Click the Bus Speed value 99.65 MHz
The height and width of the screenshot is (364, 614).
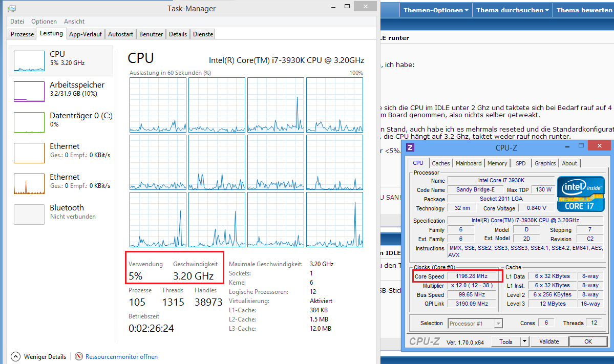pyautogui.click(x=472, y=294)
